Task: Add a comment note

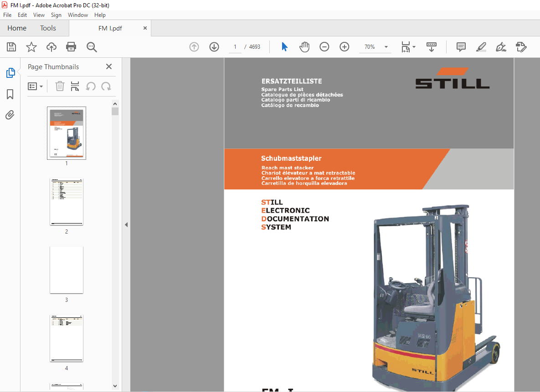Action: click(x=461, y=47)
